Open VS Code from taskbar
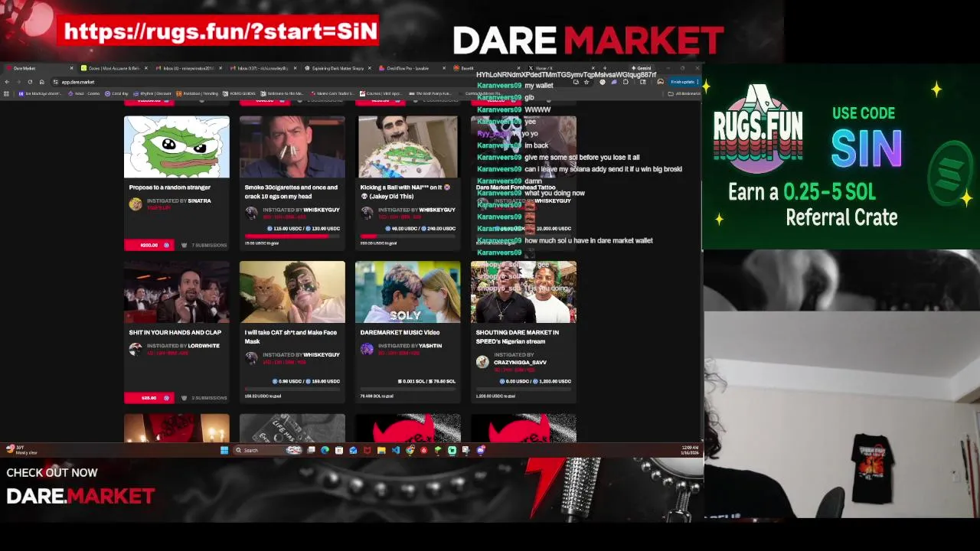Viewport: 980px width, 551px height. point(396,450)
